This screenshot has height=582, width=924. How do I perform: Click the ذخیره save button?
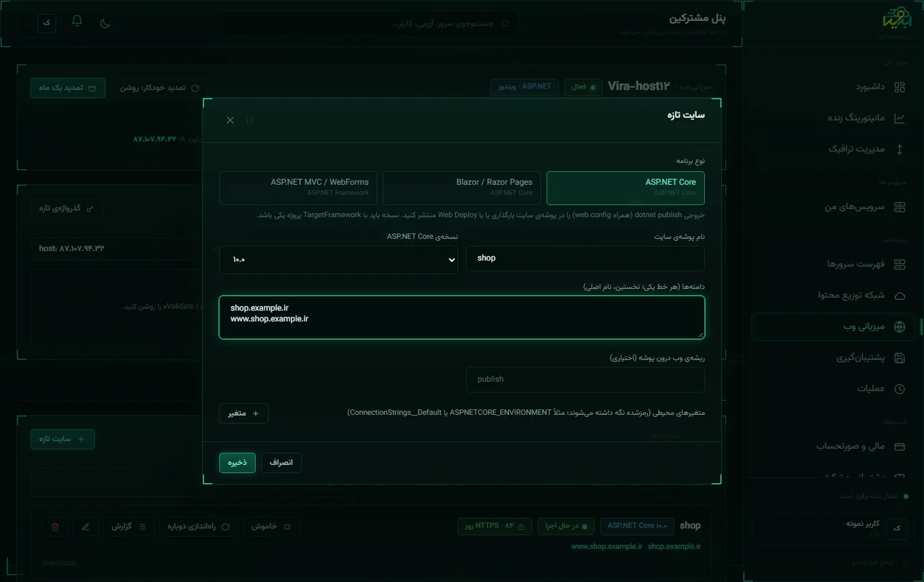pos(237,462)
